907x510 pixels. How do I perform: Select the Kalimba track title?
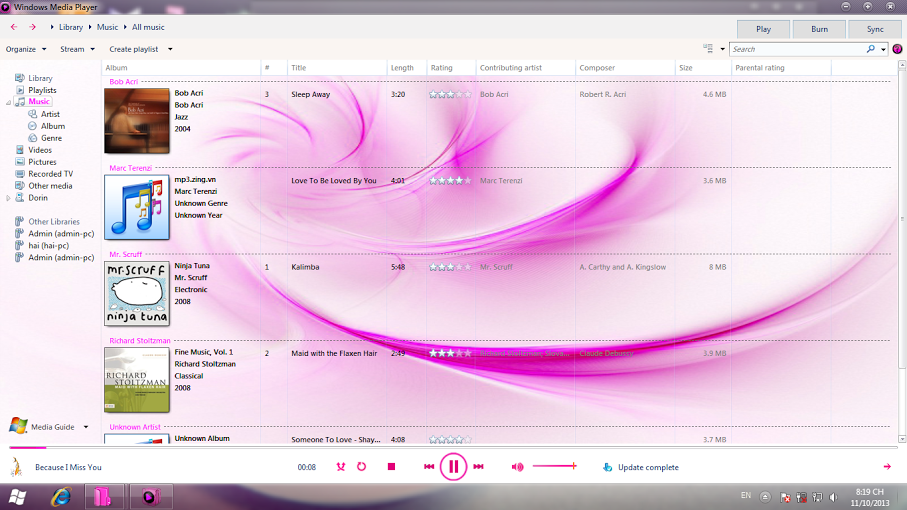pos(305,267)
